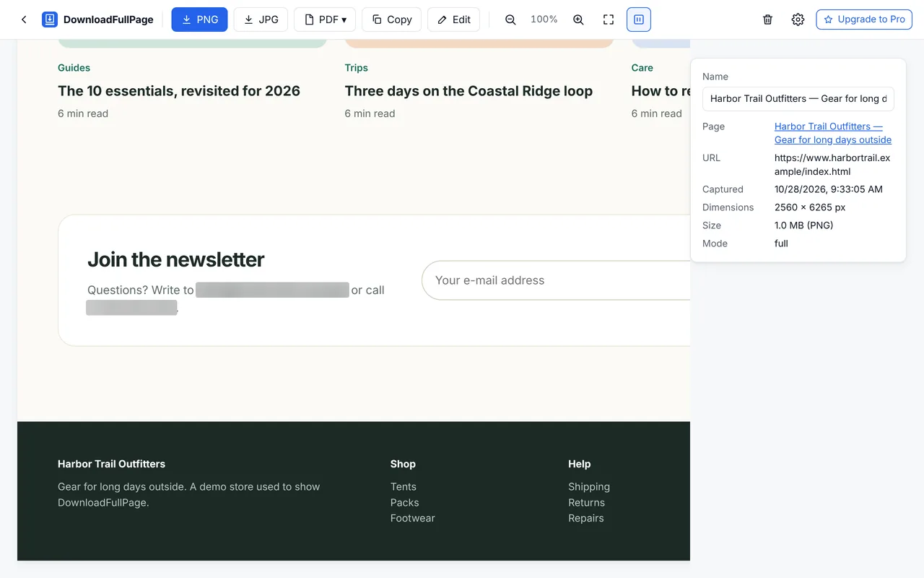Click the 100% zoom level

click(544, 20)
